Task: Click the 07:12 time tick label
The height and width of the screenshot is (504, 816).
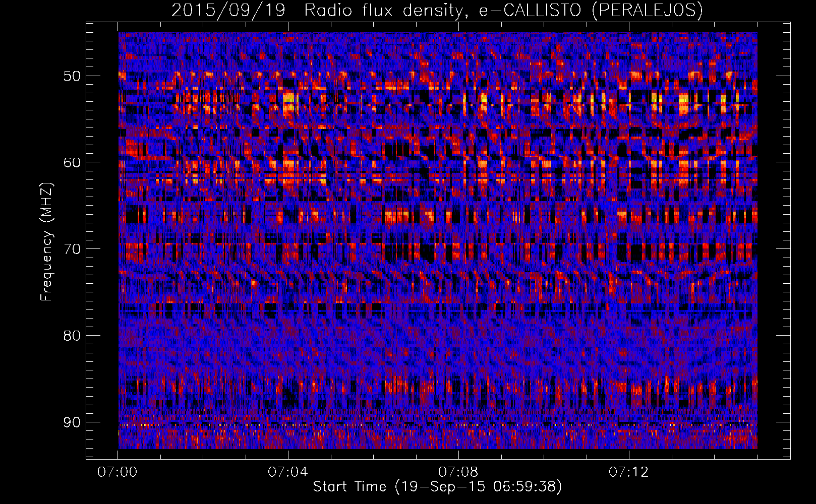Action: pyautogui.click(x=629, y=472)
